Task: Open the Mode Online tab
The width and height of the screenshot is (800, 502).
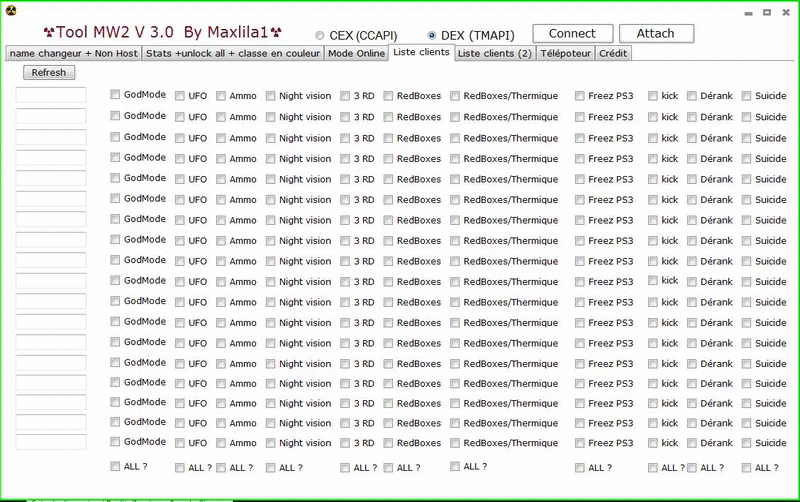Action: click(x=356, y=53)
